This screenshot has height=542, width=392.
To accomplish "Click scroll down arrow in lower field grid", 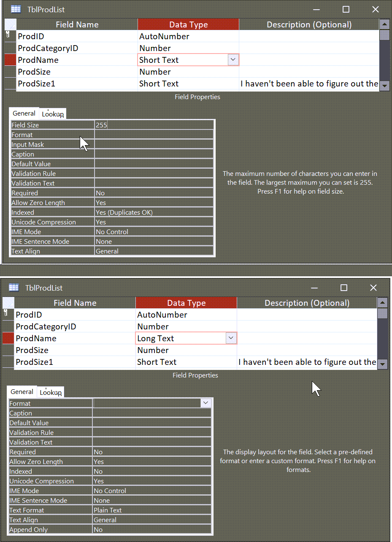I will click(x=382, y=364).
